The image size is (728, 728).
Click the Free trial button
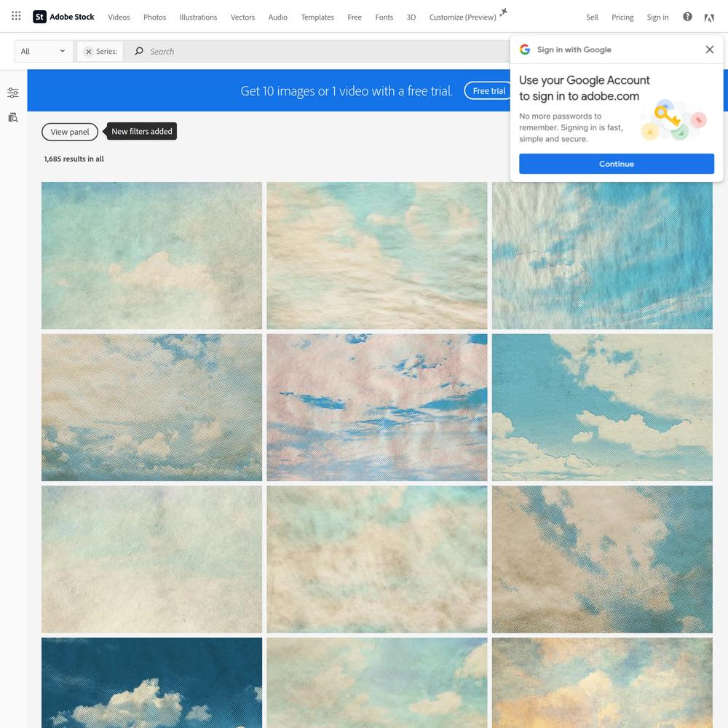(488, 90)
